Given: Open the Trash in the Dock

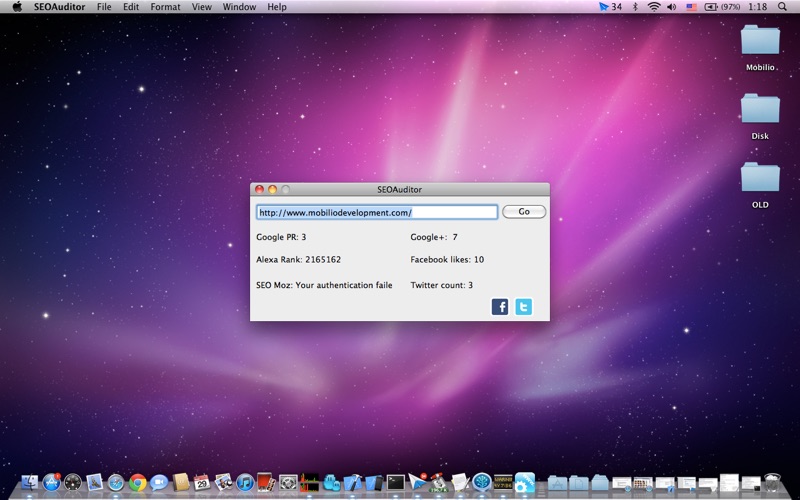Looking at the screenshot, I should pyautogui.click(x=772, y=483).
